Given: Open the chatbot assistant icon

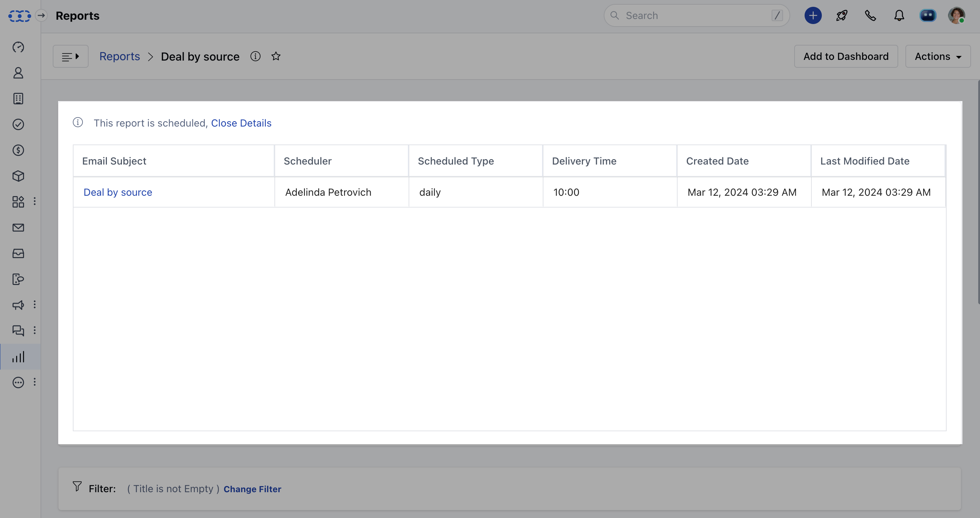Looking at the screenshot, I should pyautogui.click(x=928, y=15).
